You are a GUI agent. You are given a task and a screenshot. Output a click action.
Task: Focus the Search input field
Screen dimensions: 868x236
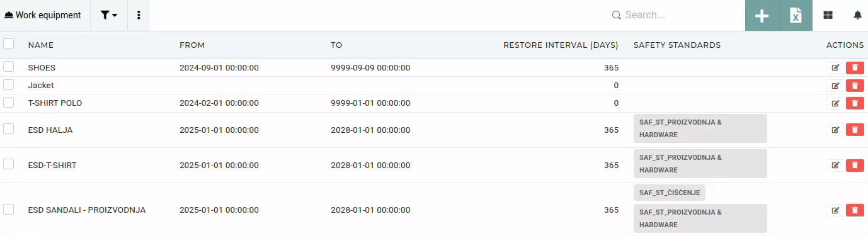coord(677,14)
